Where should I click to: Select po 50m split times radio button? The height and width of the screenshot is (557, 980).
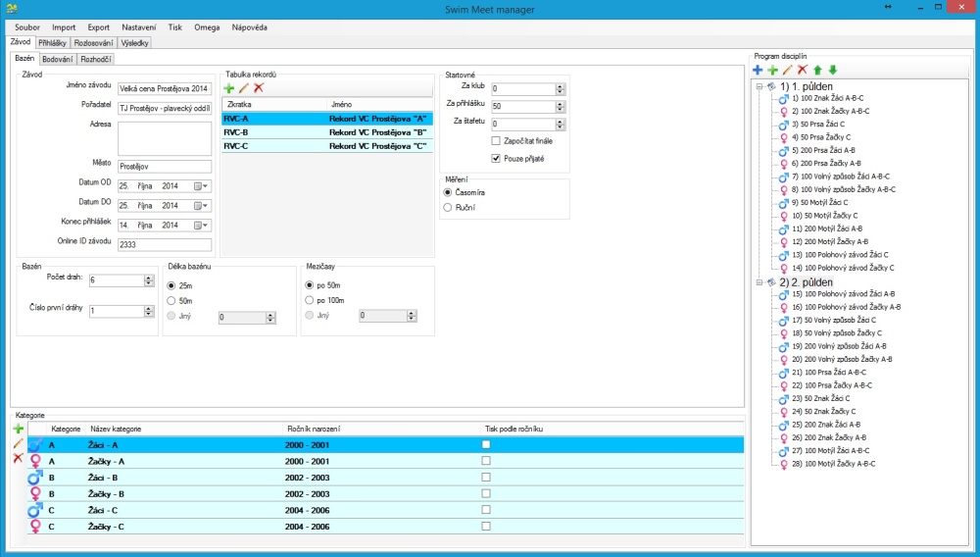[310, 285]
